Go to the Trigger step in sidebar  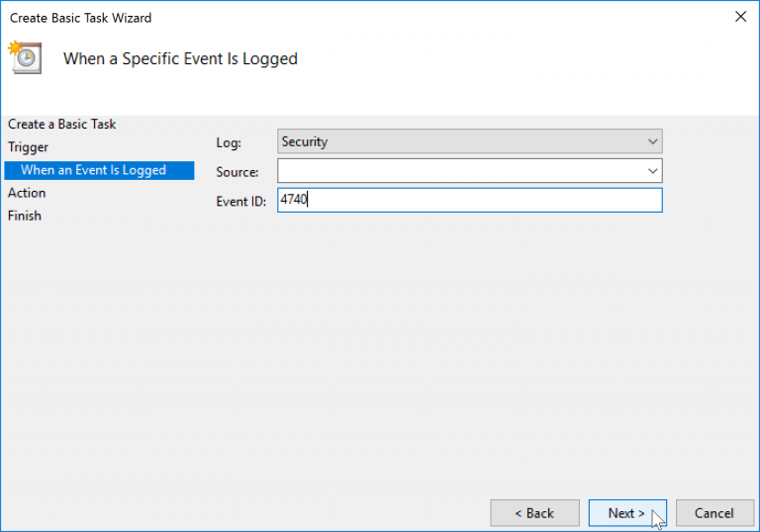click(28, 147)
